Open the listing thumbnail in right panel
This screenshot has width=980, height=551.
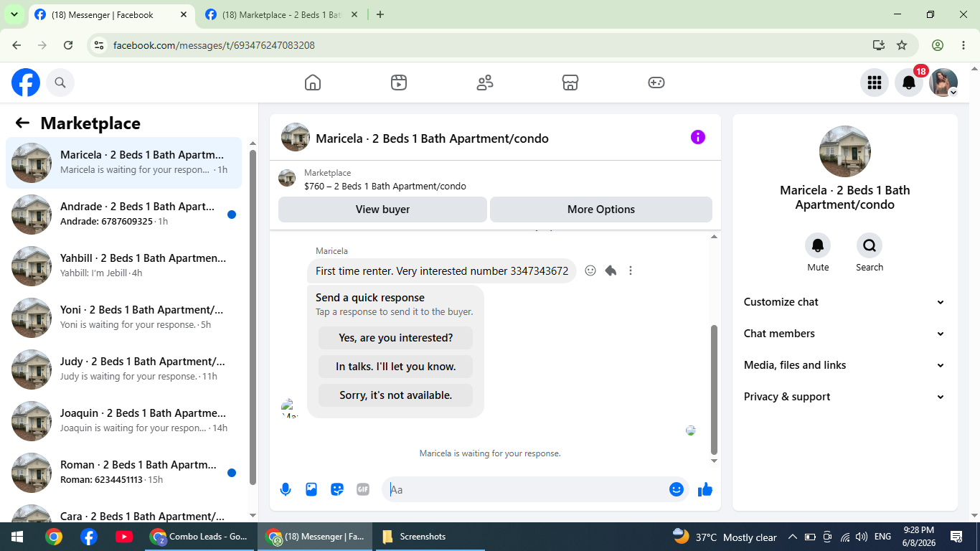845,151
